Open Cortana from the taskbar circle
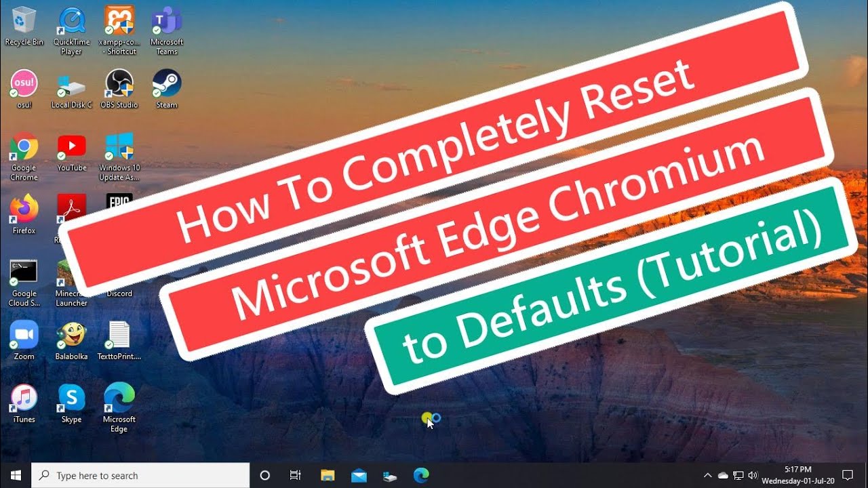The image size is (868, 488). click(265, 475)
